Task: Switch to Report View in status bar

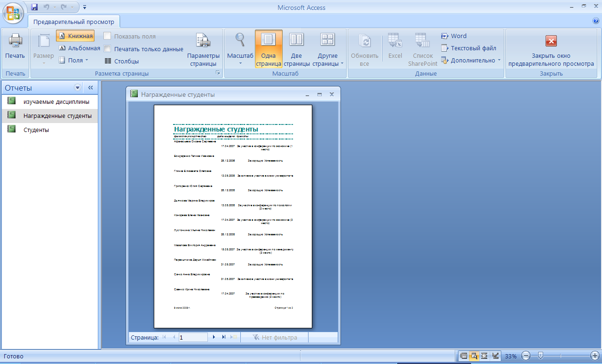Action: pyautogui.click(x=464, y=356)
